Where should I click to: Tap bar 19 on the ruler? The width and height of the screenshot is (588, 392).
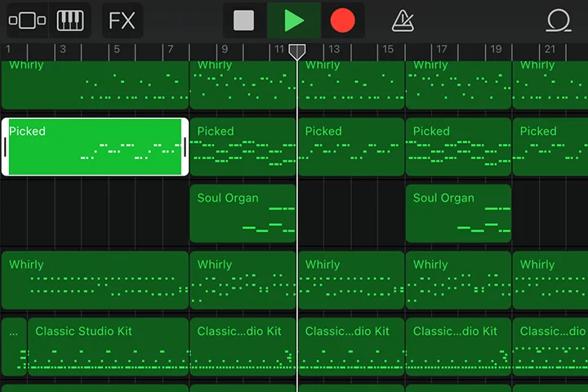(496, 49)
